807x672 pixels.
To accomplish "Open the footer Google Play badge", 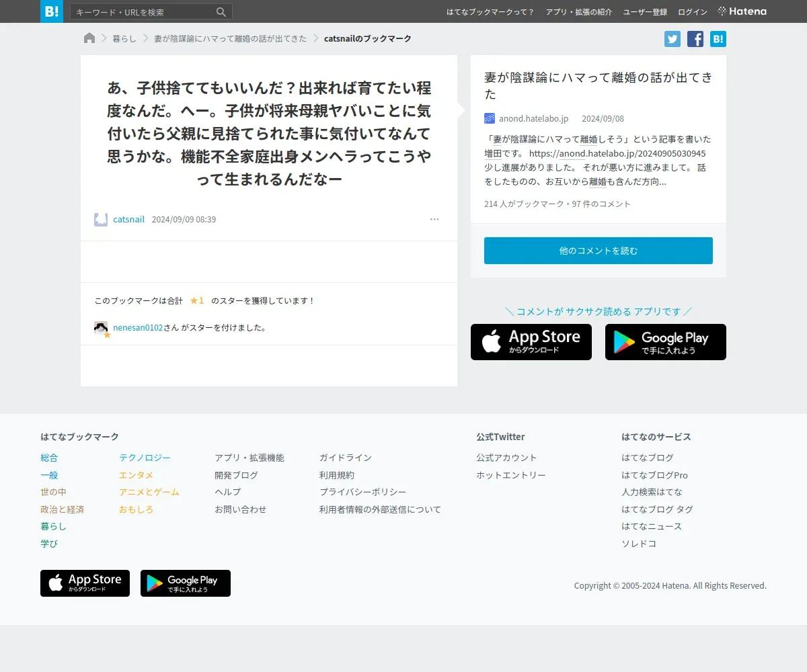I will coord(186,583).
